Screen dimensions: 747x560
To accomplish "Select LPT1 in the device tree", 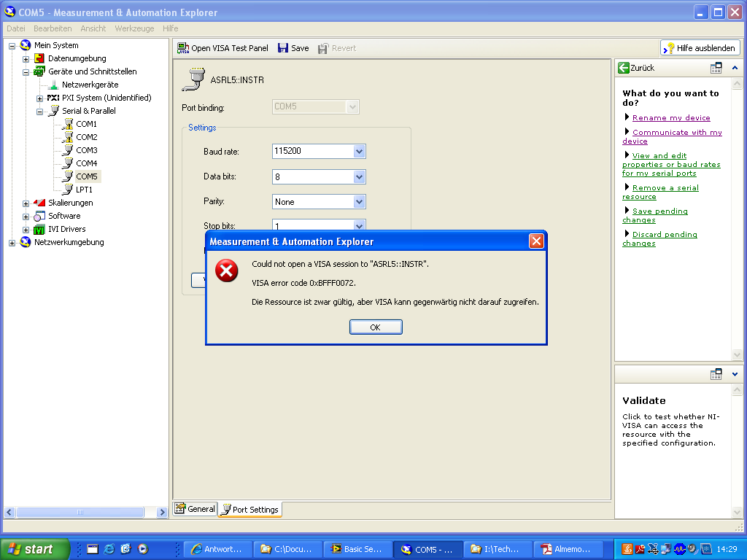I will [84, 190].
